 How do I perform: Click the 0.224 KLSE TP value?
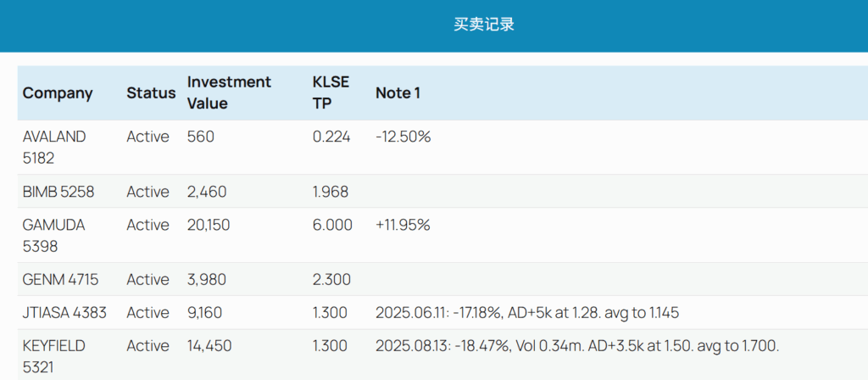click(331, 137)
